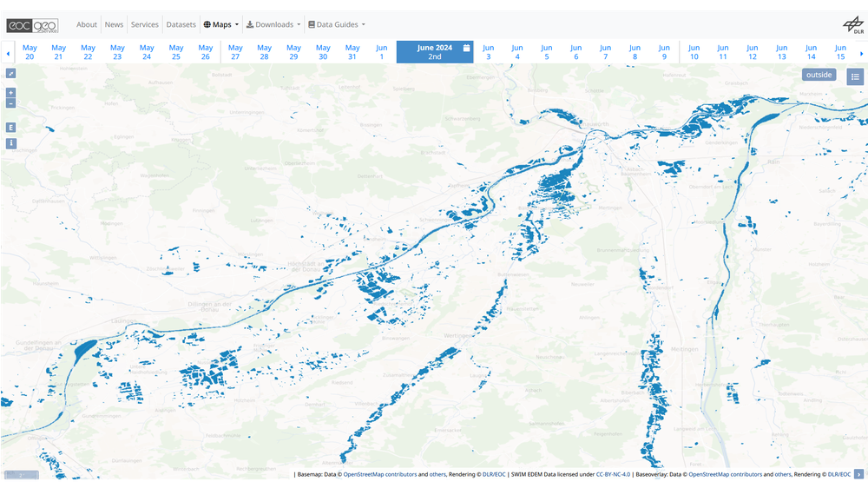Zoom out of the map
This screenshot has width=868, height=488.
[x=10, y=103]
